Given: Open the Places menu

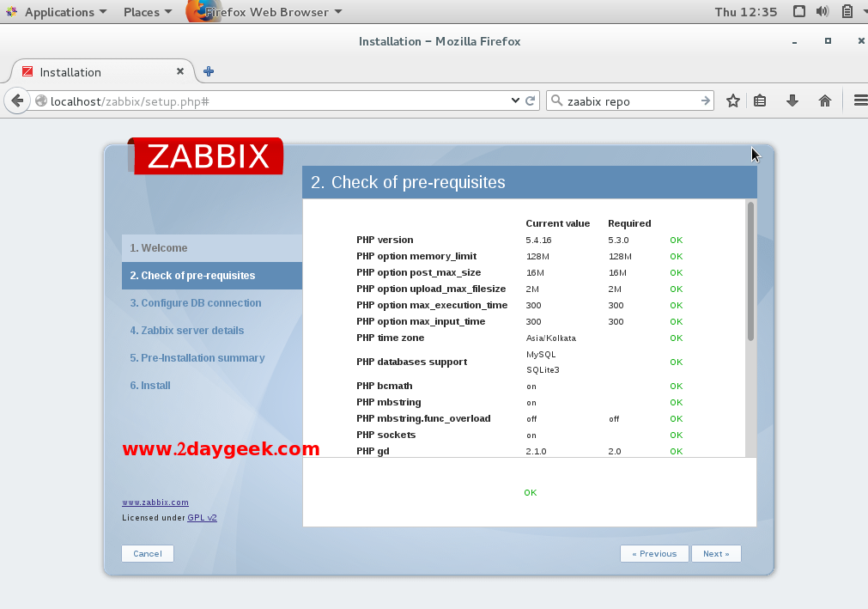Looking at the screenshot, I should pyautogui.click(x=148, y=12).
